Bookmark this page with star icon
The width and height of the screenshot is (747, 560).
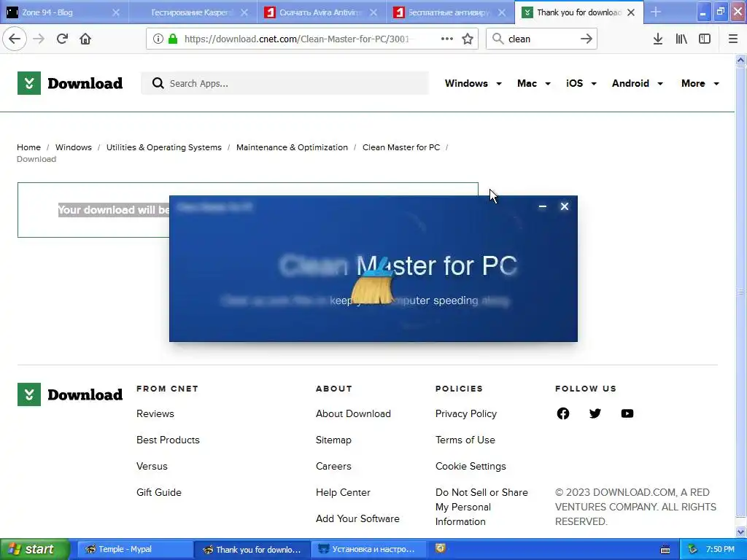coord(468,39)
